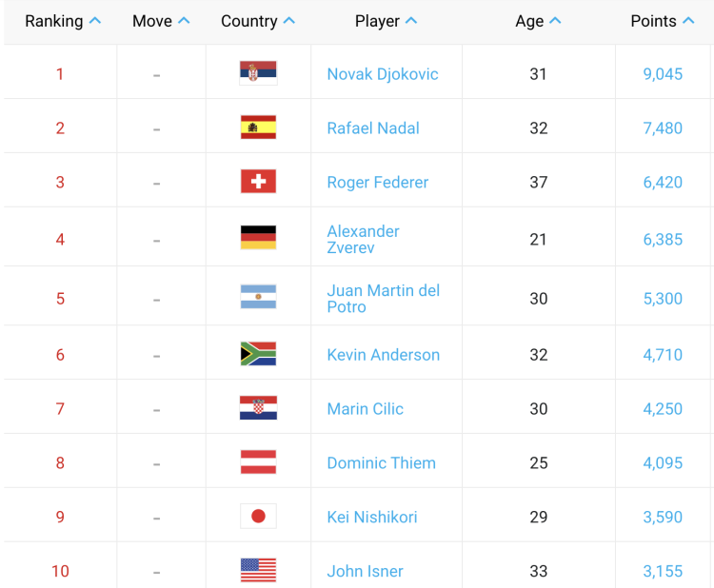Click ranking number 8 for Dominic Thiem

coord(60,463)
